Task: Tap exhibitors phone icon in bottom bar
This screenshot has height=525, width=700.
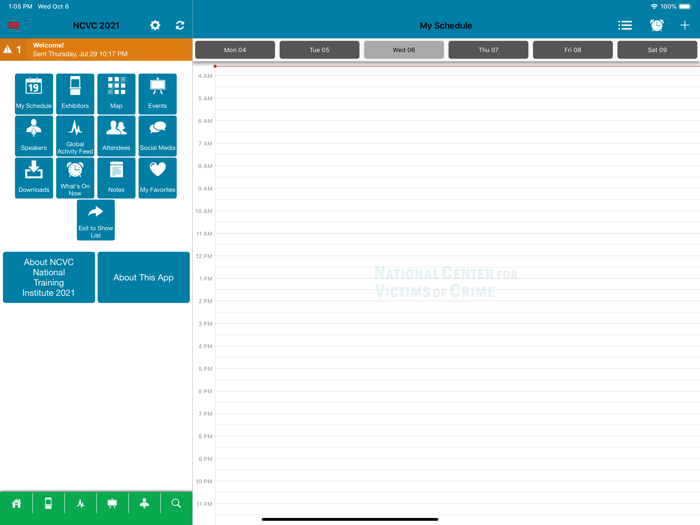Action: pos(48,504)
